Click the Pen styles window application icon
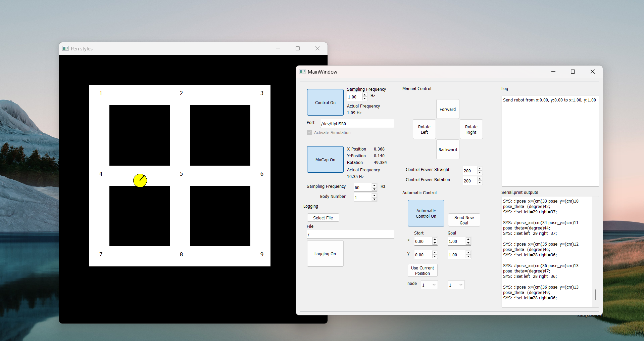This screenshot has height=341, width=644. [65, 48]
